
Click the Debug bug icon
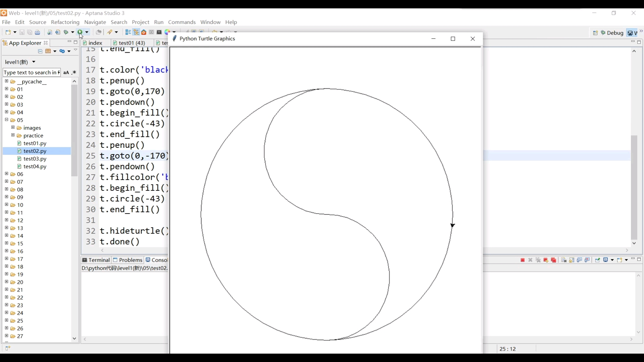(x=66, y=32)
